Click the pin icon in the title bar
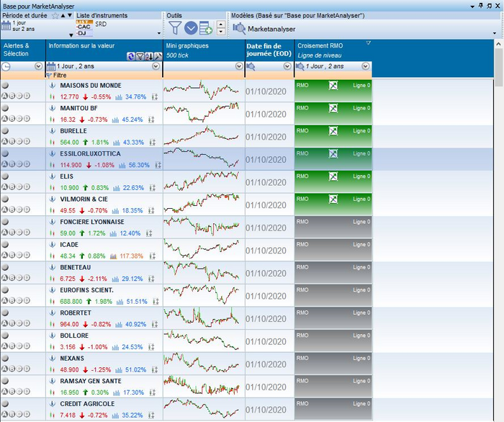This screenshot has height=422, width=504. (481, 6)
